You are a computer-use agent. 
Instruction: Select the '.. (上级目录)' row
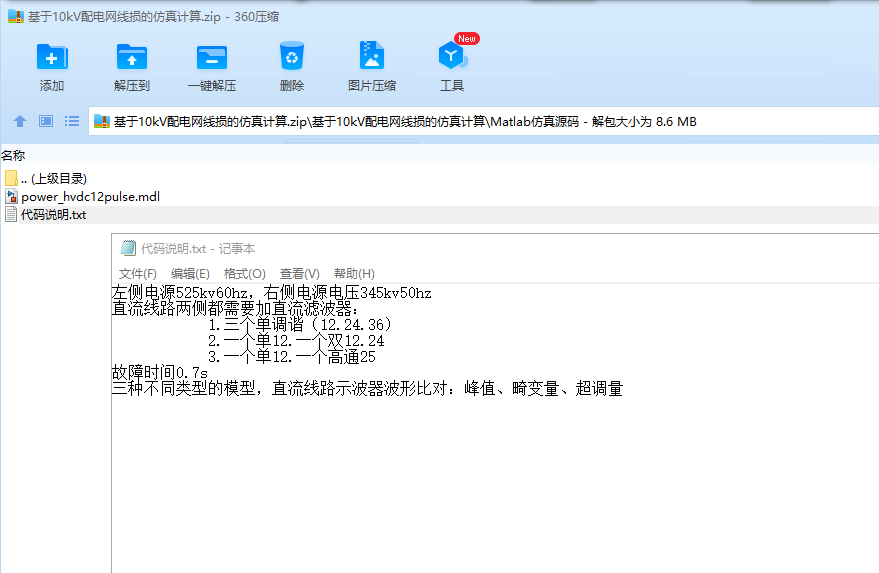(x=440, y=178)
